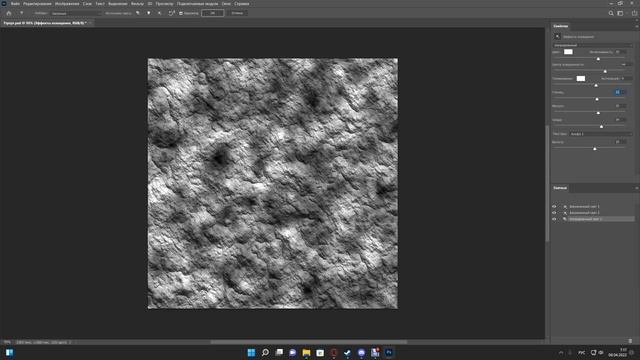
Task: Show hidden system tray icons chevron
Action: click(561, 353)
